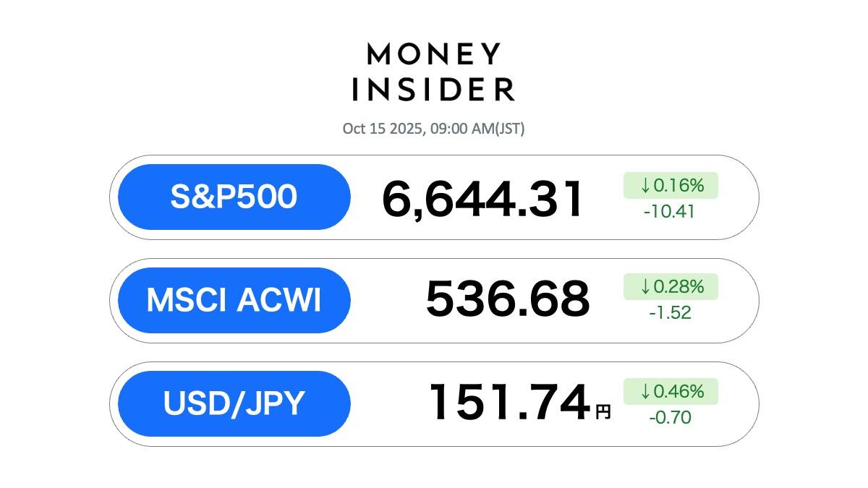Click the -0.70 point change

668,417
